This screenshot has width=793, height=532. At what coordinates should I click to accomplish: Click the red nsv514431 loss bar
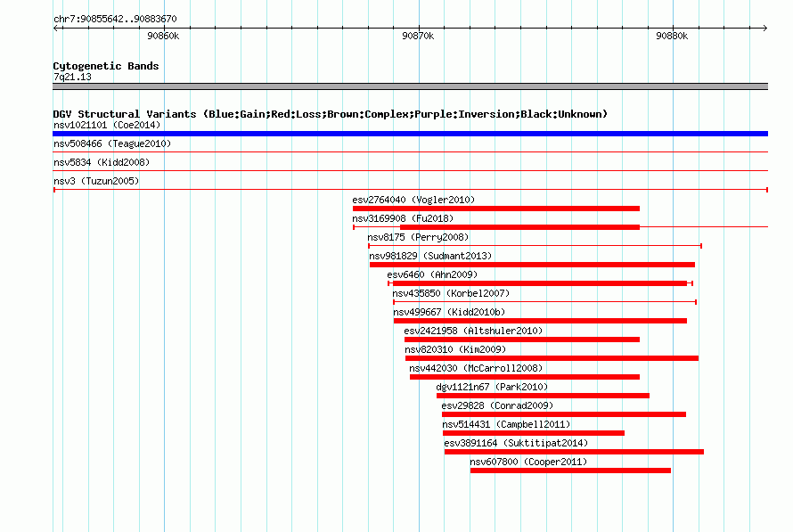[534, 433]
